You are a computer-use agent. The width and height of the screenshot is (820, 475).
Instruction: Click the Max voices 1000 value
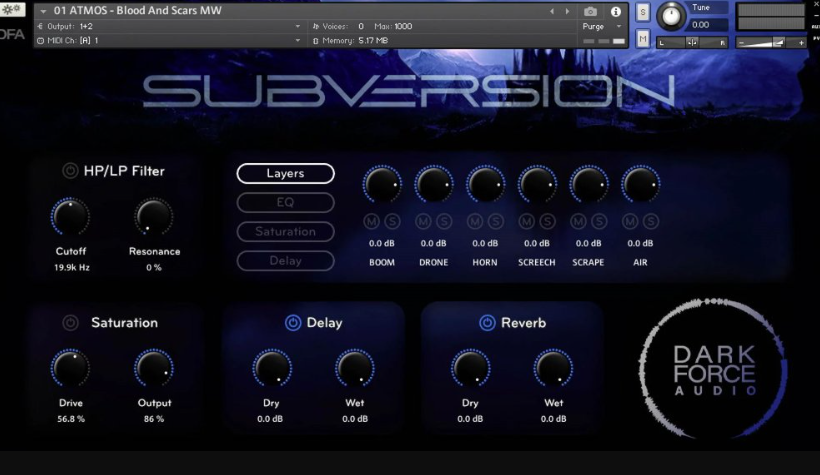403,26
